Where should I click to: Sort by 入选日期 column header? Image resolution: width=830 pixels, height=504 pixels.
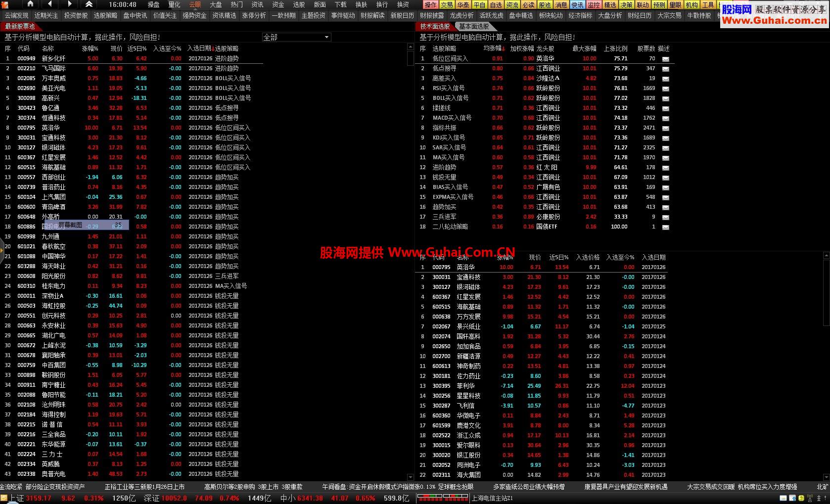[199, 48]
